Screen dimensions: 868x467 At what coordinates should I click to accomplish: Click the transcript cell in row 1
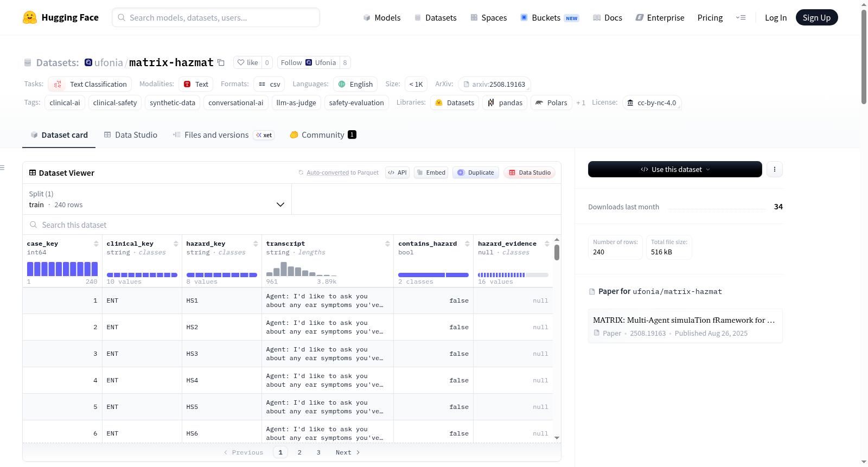[328, 300]
